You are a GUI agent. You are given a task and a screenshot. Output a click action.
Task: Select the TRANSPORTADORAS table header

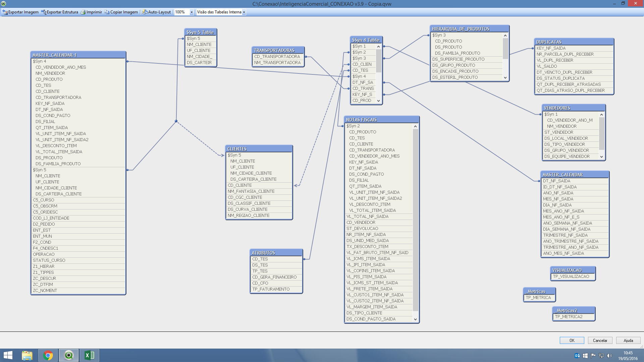[x=278, y=50]
